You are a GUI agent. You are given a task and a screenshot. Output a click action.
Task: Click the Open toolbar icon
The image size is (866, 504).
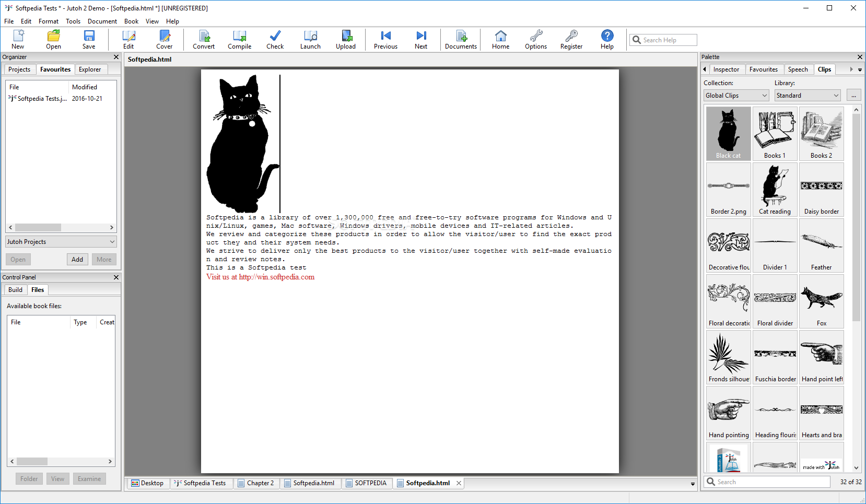pos(53,39)
